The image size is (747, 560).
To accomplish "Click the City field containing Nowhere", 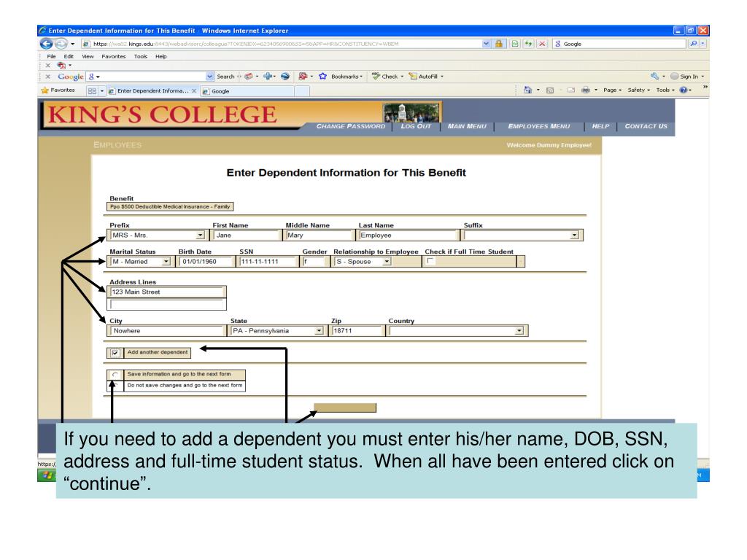I will coord(167,330).
